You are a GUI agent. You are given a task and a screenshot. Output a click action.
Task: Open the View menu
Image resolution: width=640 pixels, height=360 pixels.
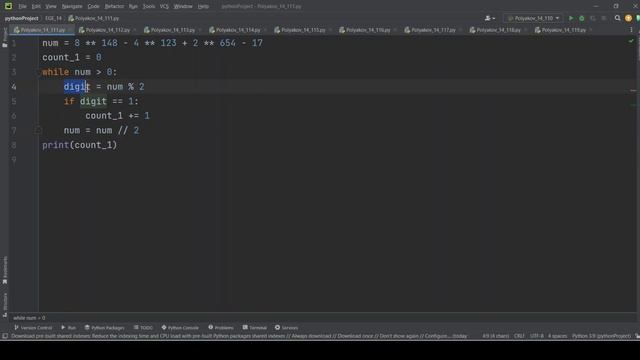point(51,7)
